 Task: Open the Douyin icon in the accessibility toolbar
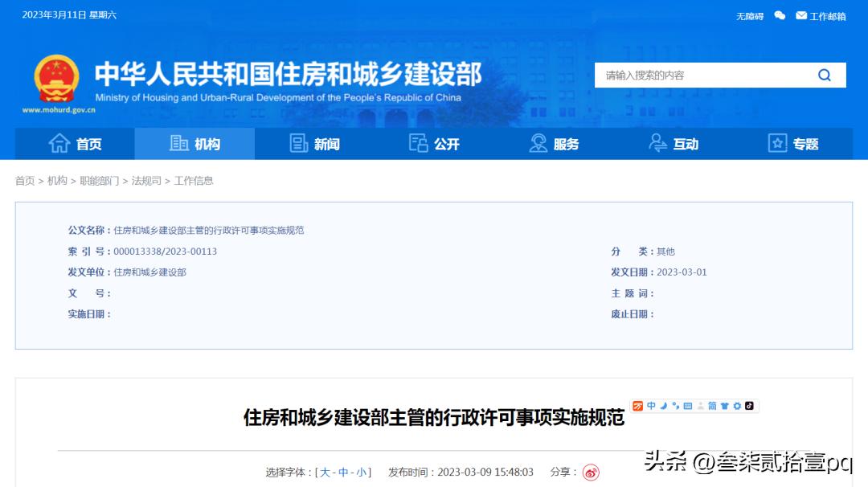coord(747,406)
